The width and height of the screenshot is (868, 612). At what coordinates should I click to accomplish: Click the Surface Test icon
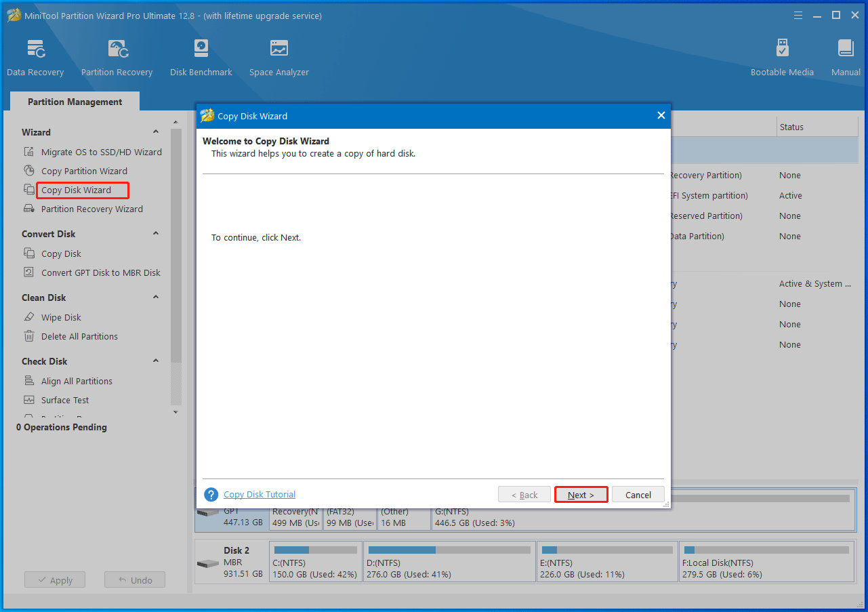click(29, 400)
